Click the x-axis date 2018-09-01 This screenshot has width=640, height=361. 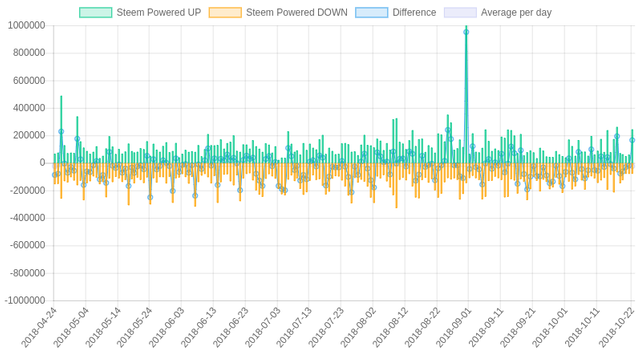point(453,328)
